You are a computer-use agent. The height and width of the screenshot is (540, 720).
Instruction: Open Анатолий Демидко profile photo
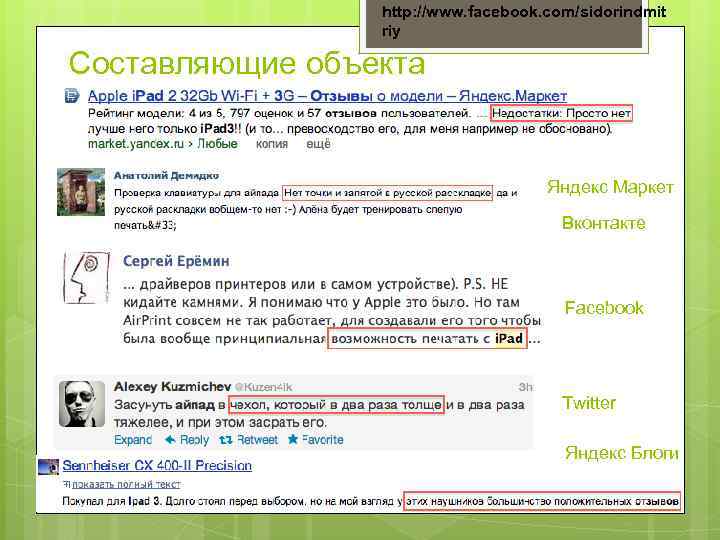tap(81, 192)
